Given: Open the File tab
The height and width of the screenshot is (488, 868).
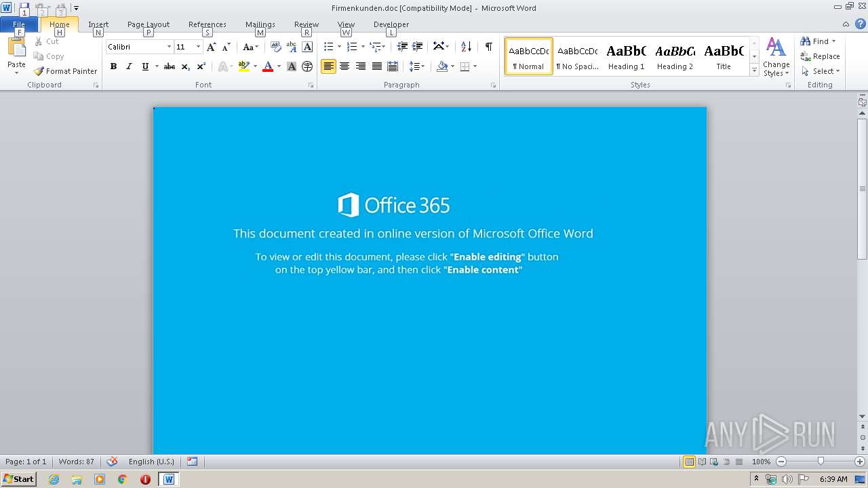Looking at the screenshot, I should 19,24.
